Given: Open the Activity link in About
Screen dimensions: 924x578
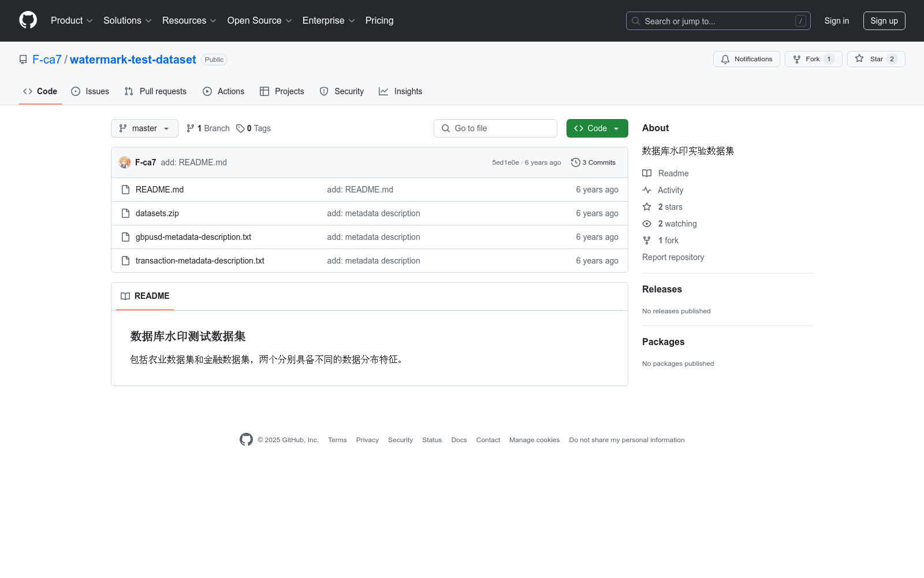Looking at the screenshot, I should (x=663, y=190).
